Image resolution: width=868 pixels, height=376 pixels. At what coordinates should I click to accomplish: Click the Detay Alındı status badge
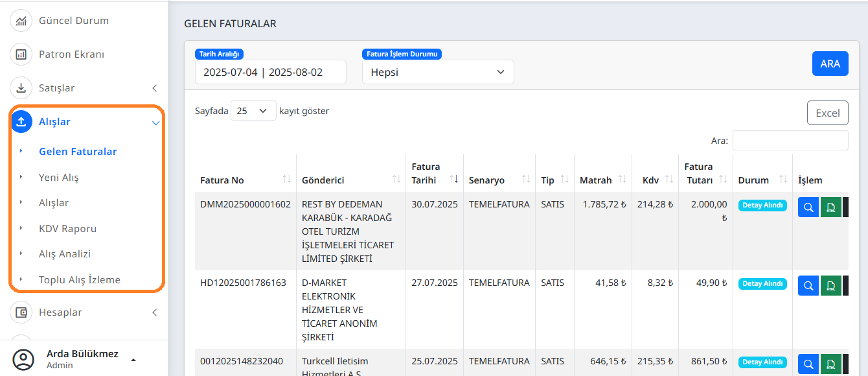click(762, 205)
